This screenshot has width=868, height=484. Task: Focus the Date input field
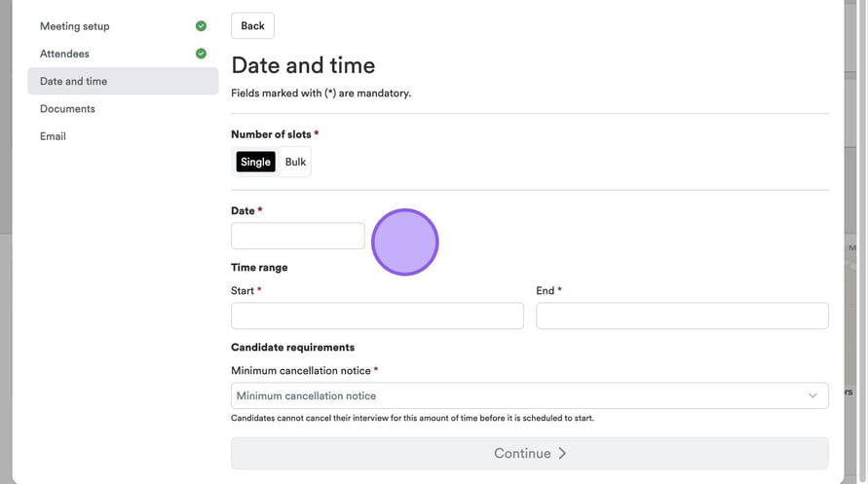tap(297, 236)
